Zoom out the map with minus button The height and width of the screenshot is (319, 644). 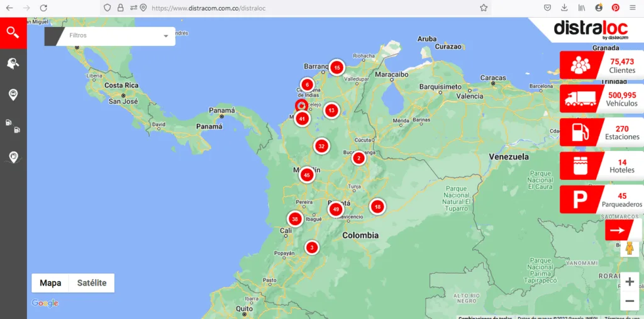630,301
